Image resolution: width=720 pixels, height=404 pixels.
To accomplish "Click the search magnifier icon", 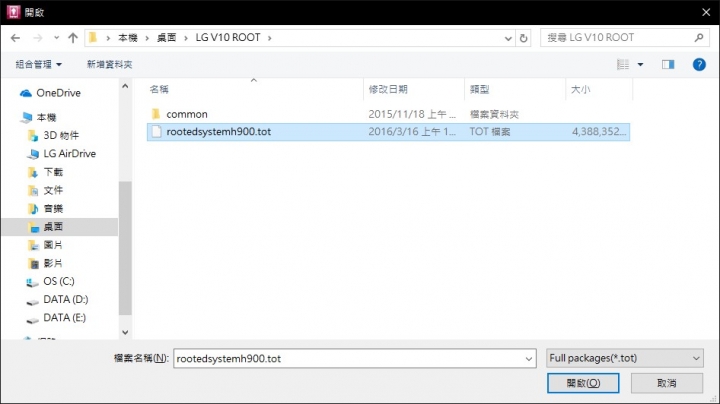I will (699, 38).
